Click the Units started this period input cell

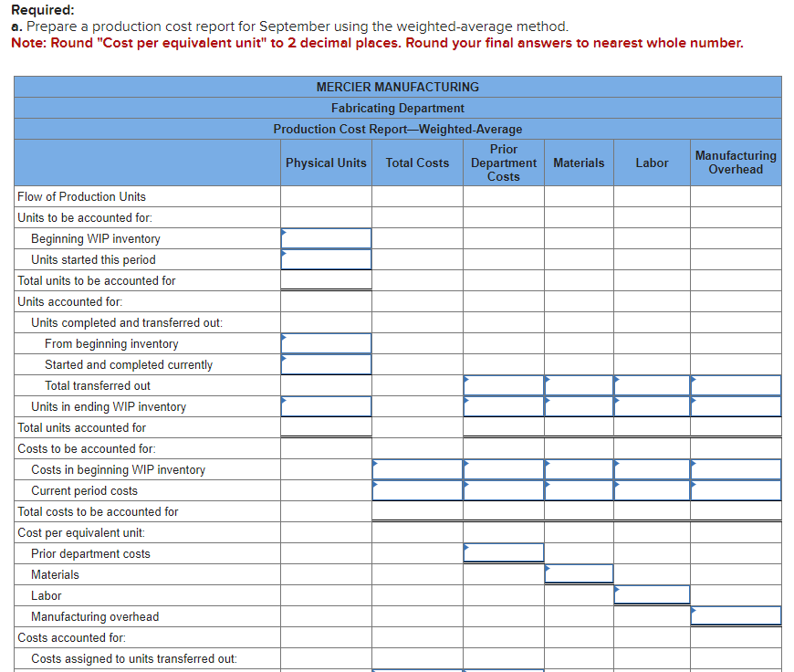[326, 259]
